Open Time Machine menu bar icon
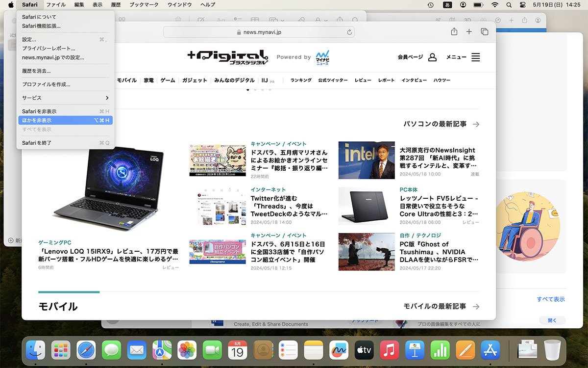The height and width of the screenshot is (368, 588). (430, 5)
